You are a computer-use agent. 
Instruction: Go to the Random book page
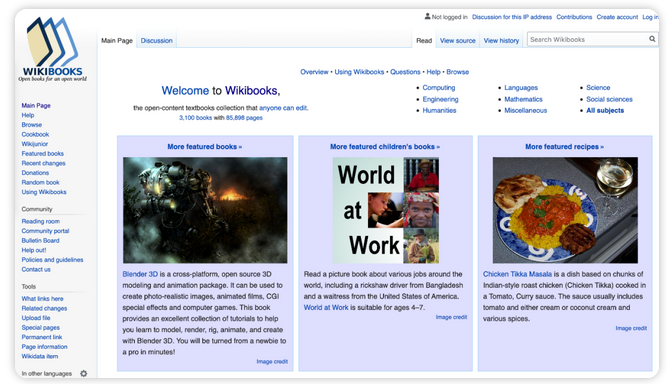click(x=40, y=182)
